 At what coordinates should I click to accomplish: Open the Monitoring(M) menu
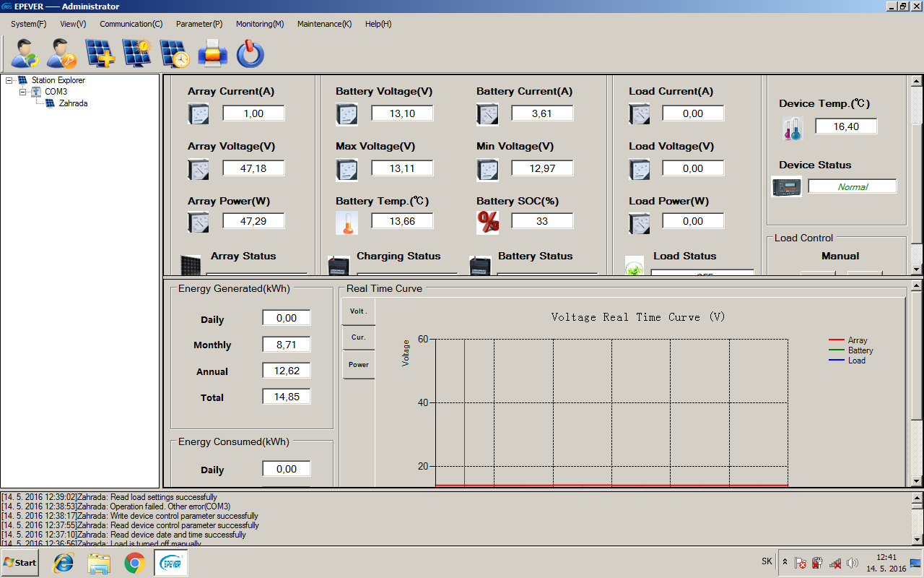coord(260,24)
